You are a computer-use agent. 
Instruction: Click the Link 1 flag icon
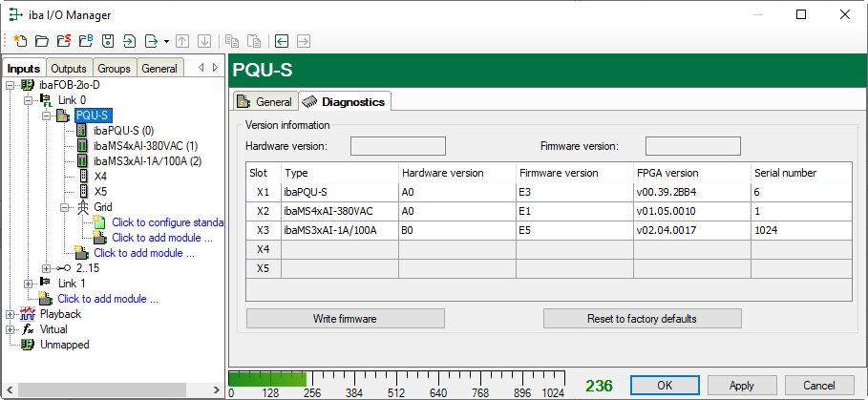[x=46, y=283]
